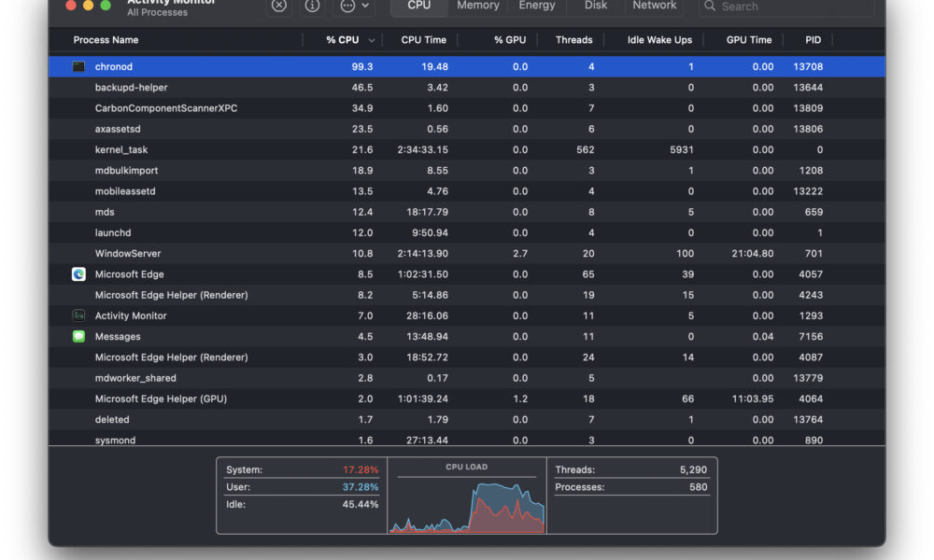The width and height of the screenshot is (934, 560).
Task: Click the Processes 580 count
Action: (x=698, y=487)
